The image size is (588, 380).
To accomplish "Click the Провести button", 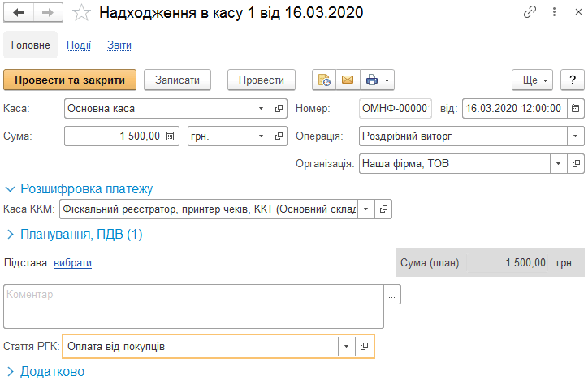I will (262, 80).
